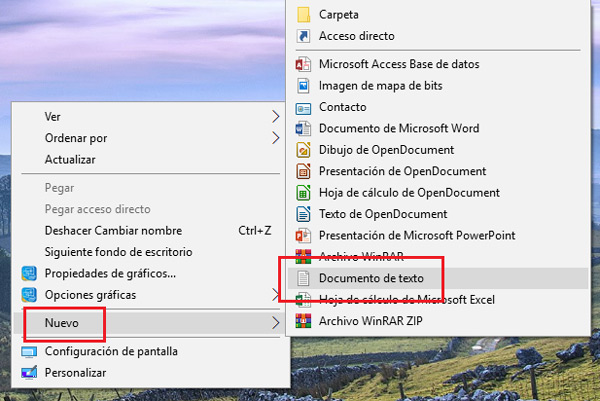
Task: Click the Archivo WinRAR books icon
Action: tap(303, 257)
